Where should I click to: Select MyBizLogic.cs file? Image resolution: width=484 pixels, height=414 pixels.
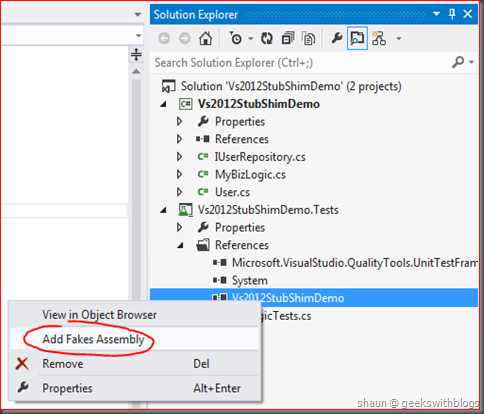pos(250,175)
